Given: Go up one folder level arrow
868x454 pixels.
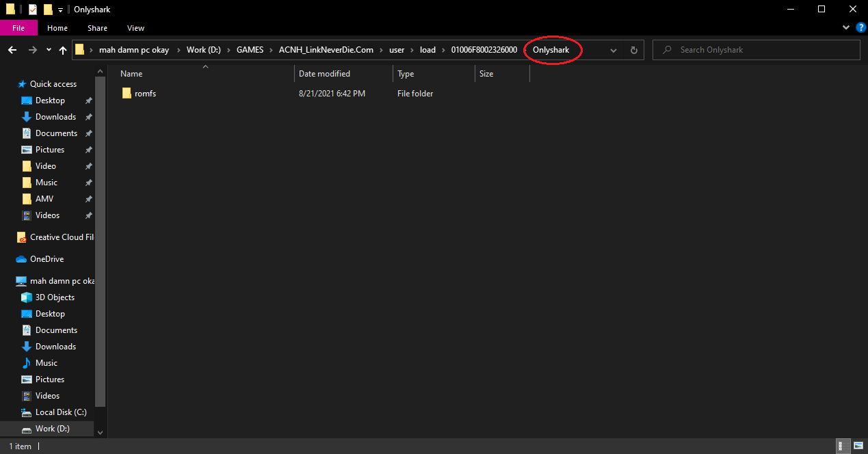Looking at the screenshot, I should 63,50.
